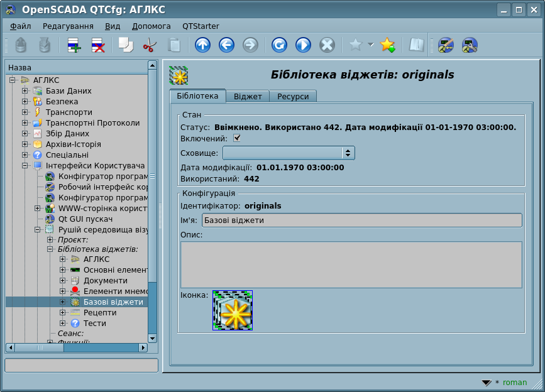The width and height of the screenshot is (545, 392).
Task: Start cyclic refresh with the play icon
Action: (304, 45)
